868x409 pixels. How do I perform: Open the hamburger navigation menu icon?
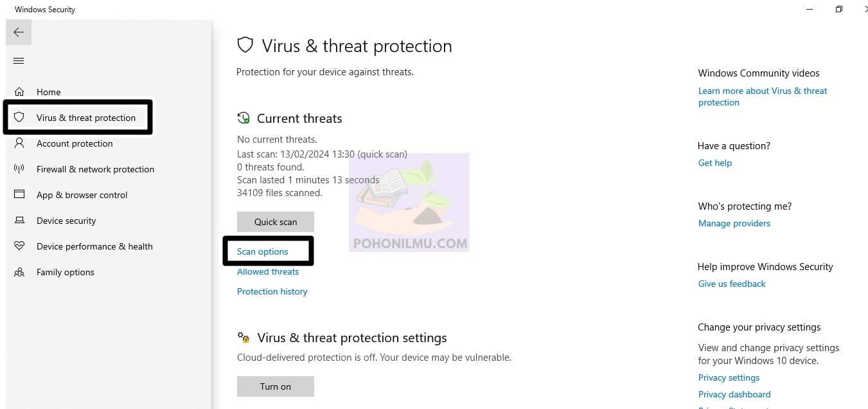click(19, 61)
